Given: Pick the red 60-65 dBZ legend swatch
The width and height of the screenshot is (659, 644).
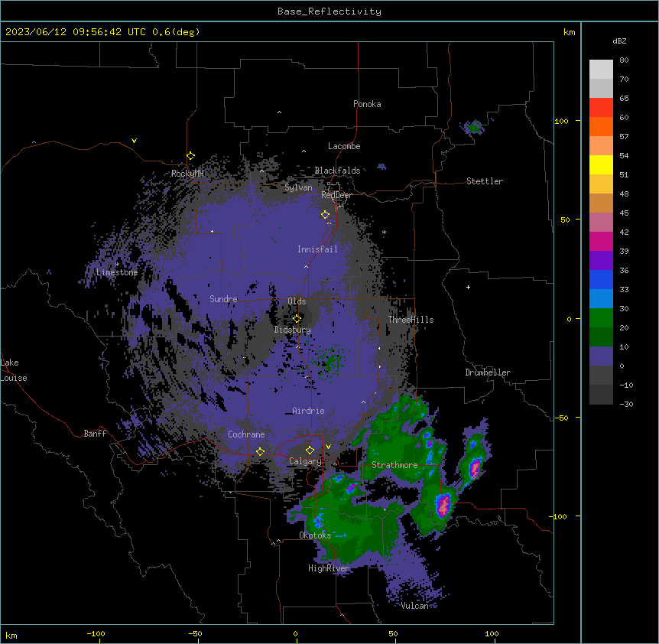Looking at the screenshot, I should pyautogui.click(x=601, y=108).
